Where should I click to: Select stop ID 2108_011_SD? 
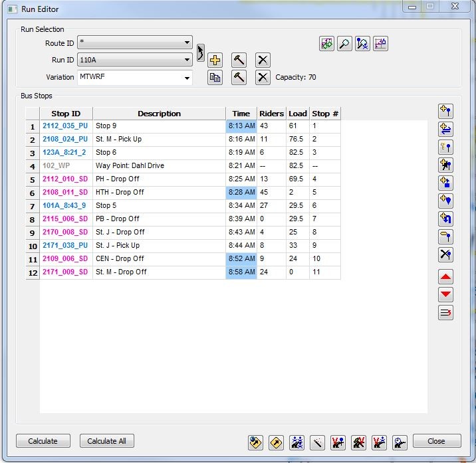pos(65,193)
